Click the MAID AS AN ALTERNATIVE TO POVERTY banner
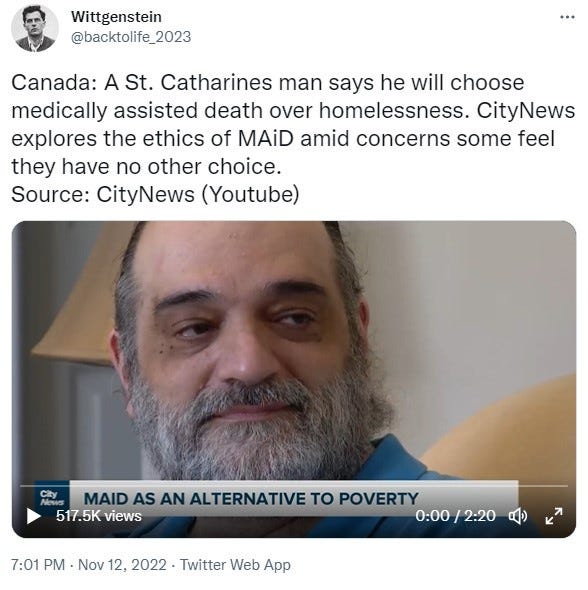The height and width of the screenshot is (590, 588). [251, 499]
